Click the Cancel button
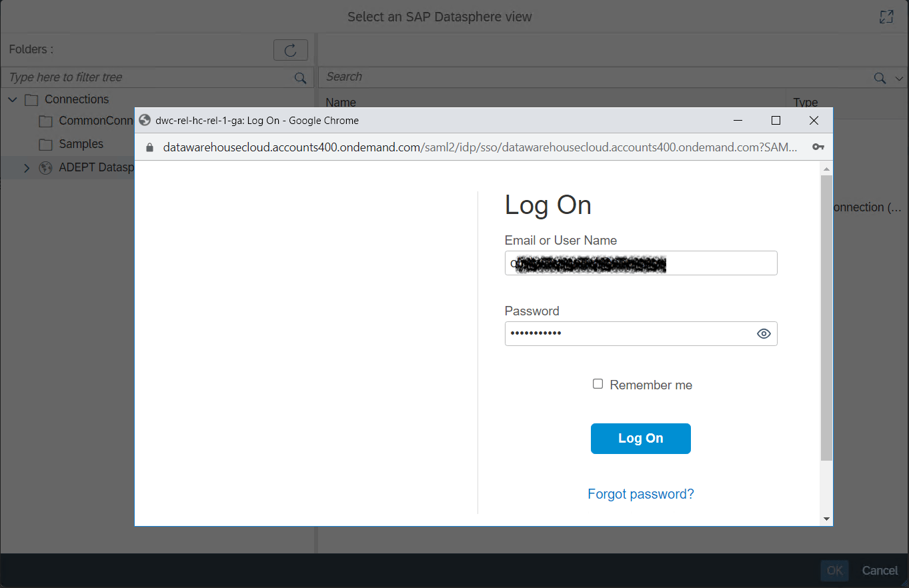This screenshot has width=909, height=588. tap(880, 571)
